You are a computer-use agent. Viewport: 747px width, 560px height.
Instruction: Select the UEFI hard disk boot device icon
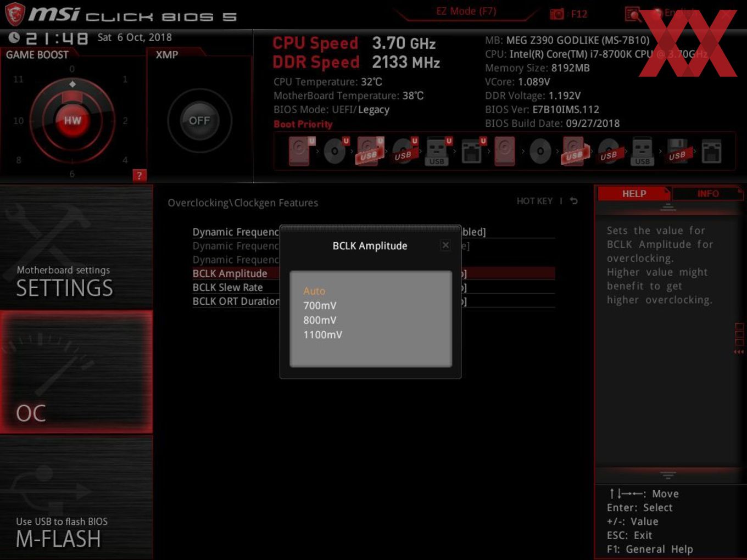[x=301, y=151]
